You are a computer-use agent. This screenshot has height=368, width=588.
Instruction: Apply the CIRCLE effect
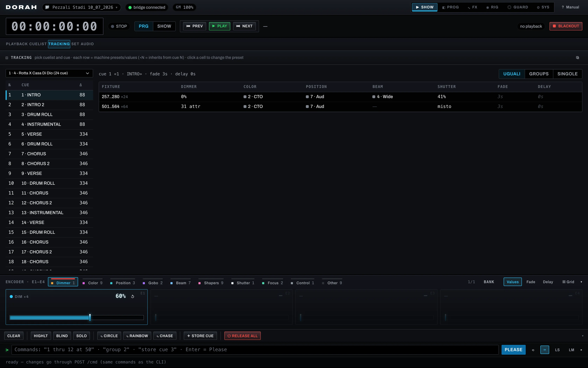point(109,336)
